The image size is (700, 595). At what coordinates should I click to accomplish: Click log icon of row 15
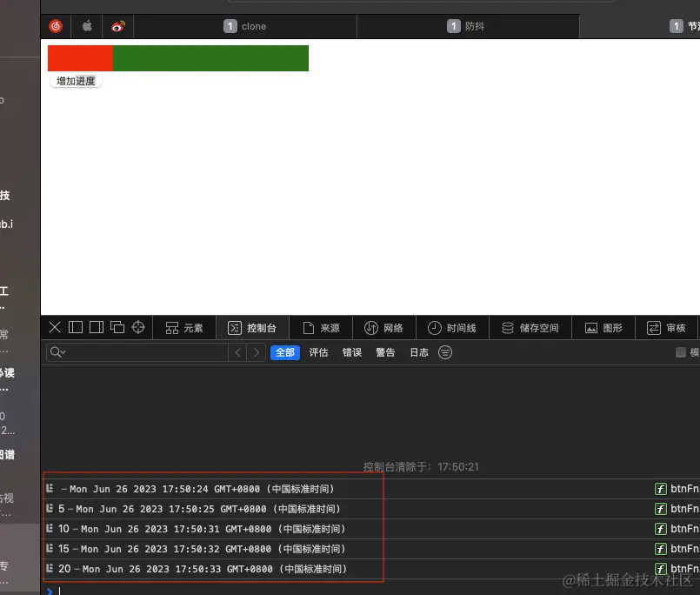(50, 548)
